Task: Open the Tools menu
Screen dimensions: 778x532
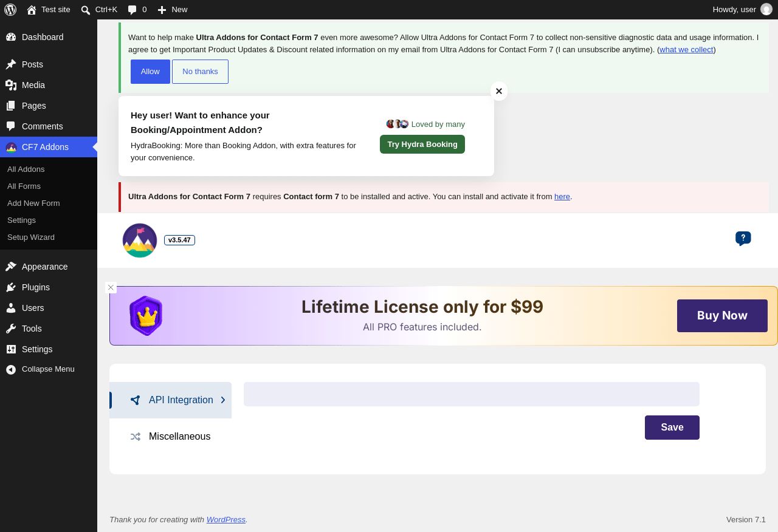Action: tap(49, 329)
